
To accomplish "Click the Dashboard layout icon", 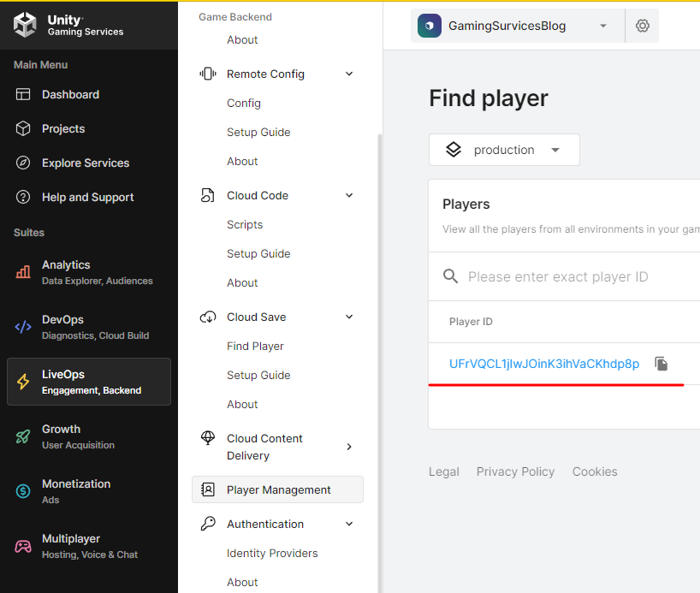I will pyautogui.click(x=23, y=94).
